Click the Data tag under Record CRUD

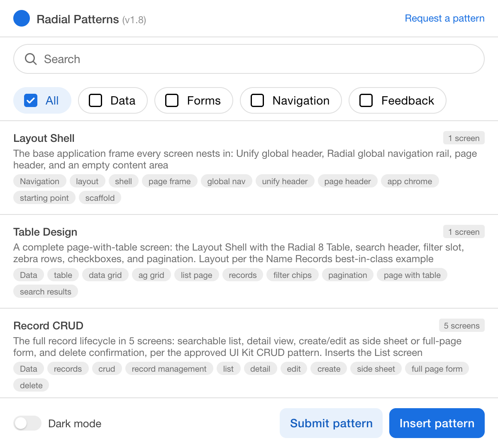(x=29, y=369)
